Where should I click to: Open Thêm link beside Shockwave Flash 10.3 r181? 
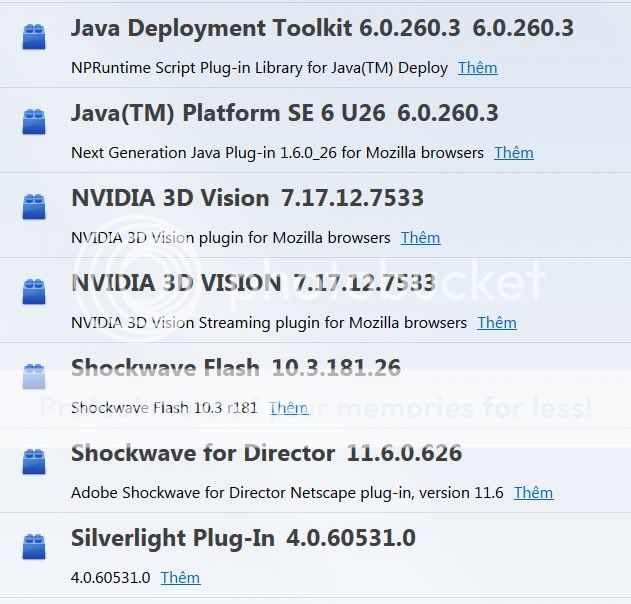click(289, 408)
